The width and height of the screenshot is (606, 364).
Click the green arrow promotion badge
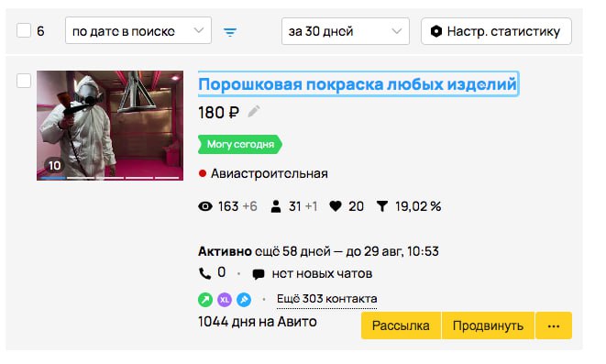(205, 300)
